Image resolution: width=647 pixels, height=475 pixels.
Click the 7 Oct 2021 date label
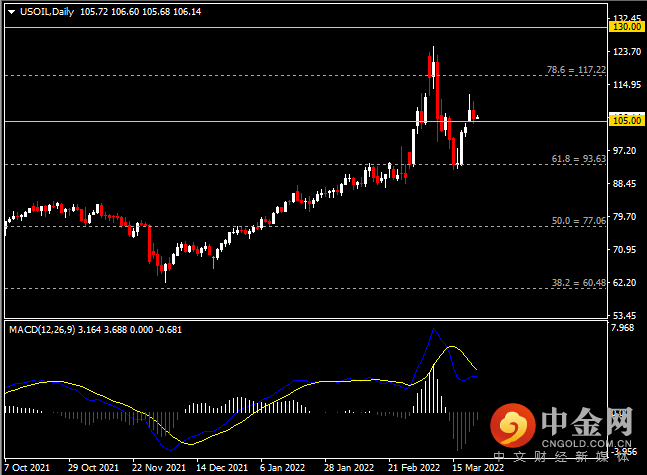(x=27, y=468)
